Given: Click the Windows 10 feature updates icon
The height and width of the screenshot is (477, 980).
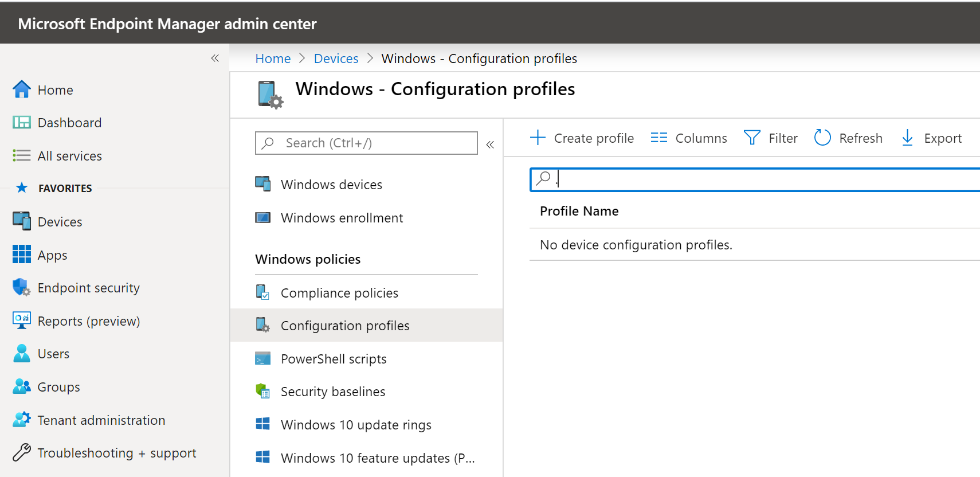Looking at the screenshot, I should click(263, 457).
